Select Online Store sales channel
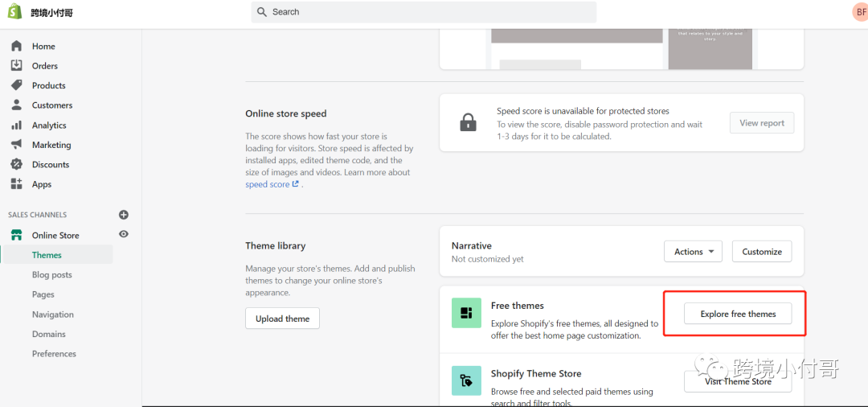This screenshot has width=868, height=407. [x=55, y=236]
